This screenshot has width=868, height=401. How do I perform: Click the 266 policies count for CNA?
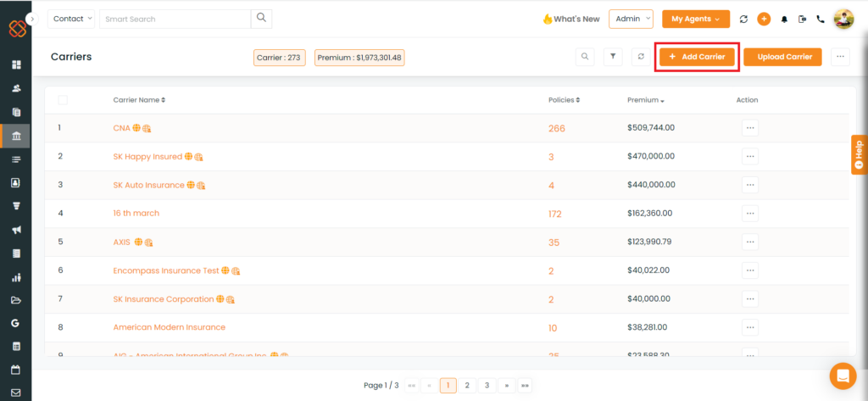[557, 129]
